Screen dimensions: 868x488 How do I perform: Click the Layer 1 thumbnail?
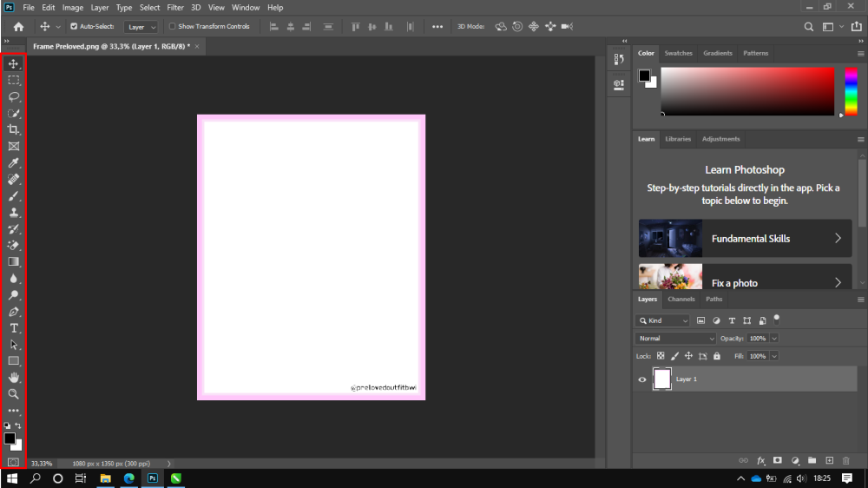tap(662, 379)
